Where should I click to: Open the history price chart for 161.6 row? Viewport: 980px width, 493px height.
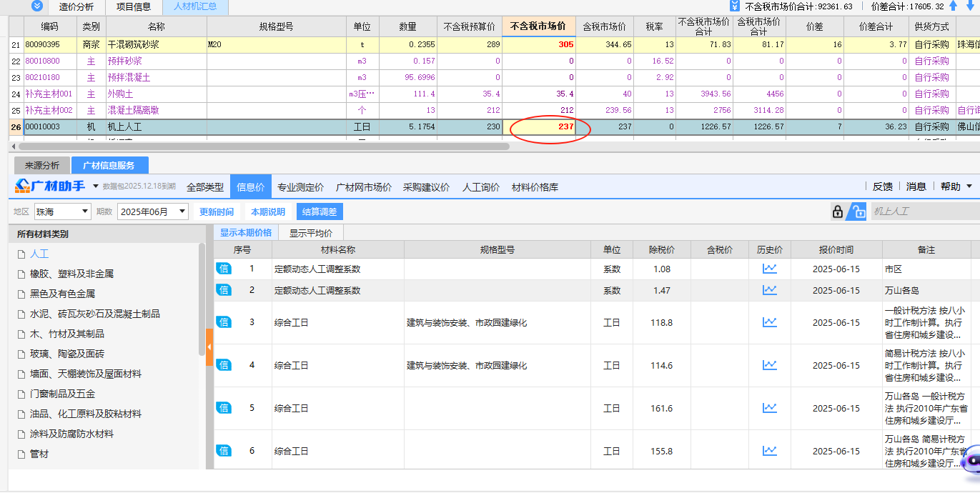point(769,408)
